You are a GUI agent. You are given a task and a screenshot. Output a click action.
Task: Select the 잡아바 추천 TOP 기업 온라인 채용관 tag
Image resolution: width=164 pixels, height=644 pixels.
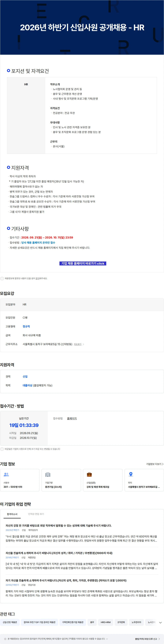pyautogui.click(x=40, y=622)
